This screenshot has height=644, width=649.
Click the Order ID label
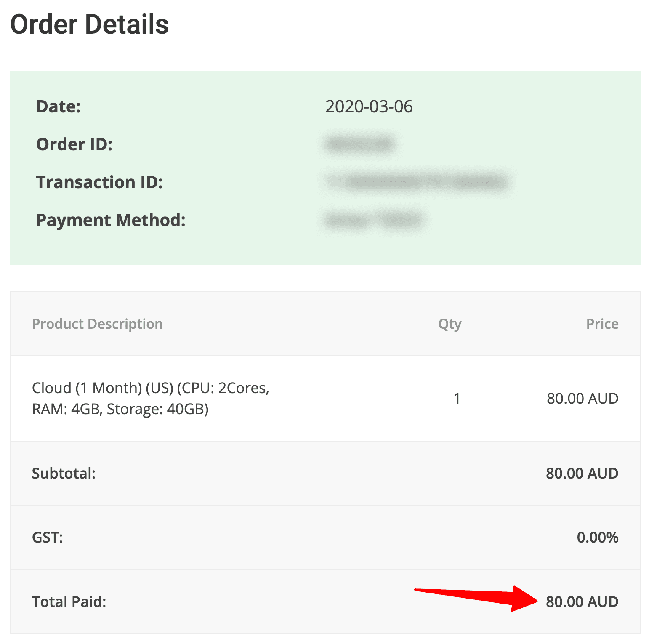click(74, 144)
